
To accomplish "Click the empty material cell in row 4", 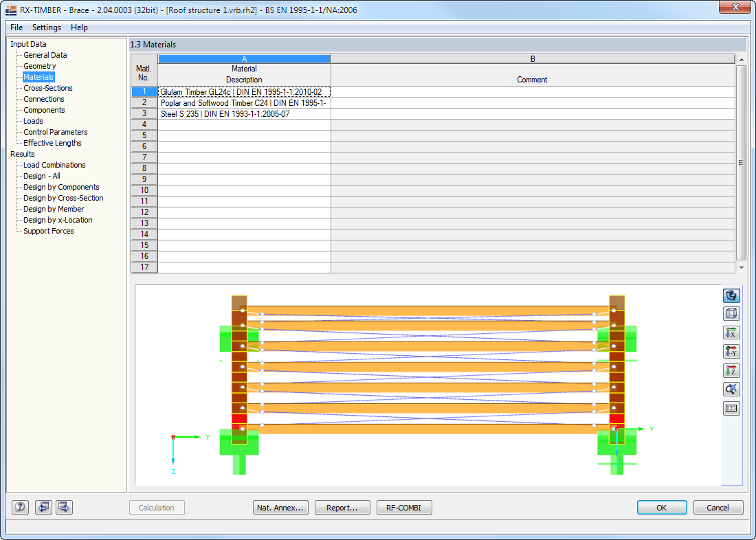I will 245,124.
